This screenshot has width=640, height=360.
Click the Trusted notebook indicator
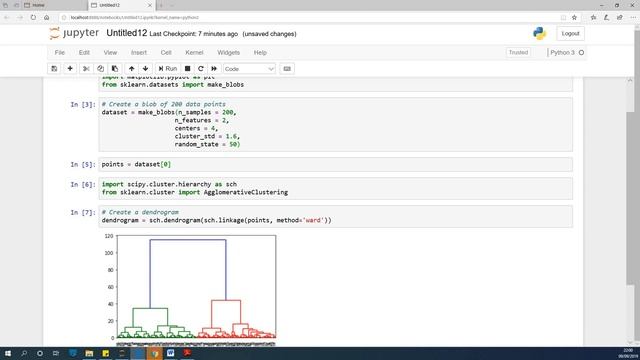coord(518,53)
